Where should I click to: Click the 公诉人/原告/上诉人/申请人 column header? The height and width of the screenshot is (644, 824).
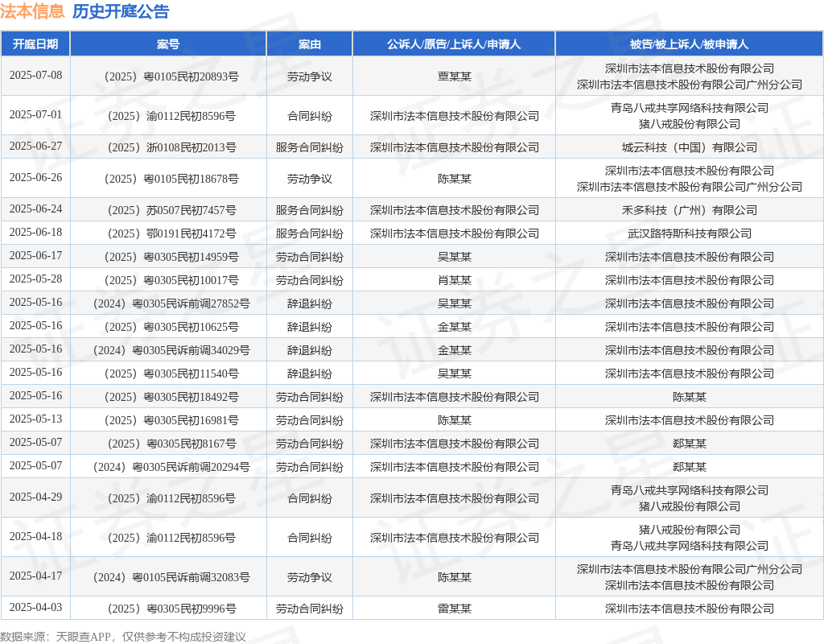coord(454,44)
